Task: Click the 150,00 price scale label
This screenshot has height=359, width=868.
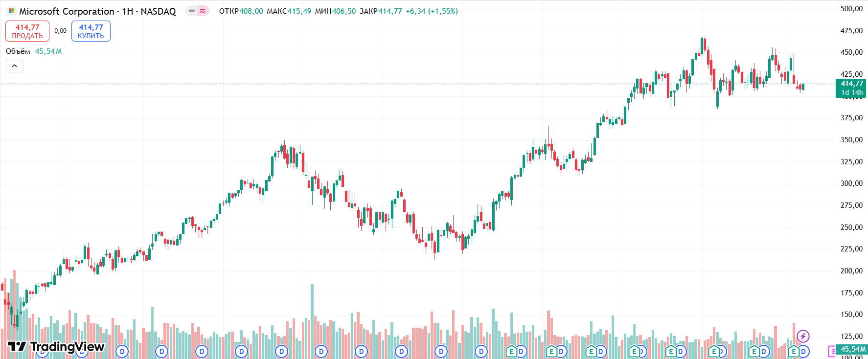Action: click(851, 314)
